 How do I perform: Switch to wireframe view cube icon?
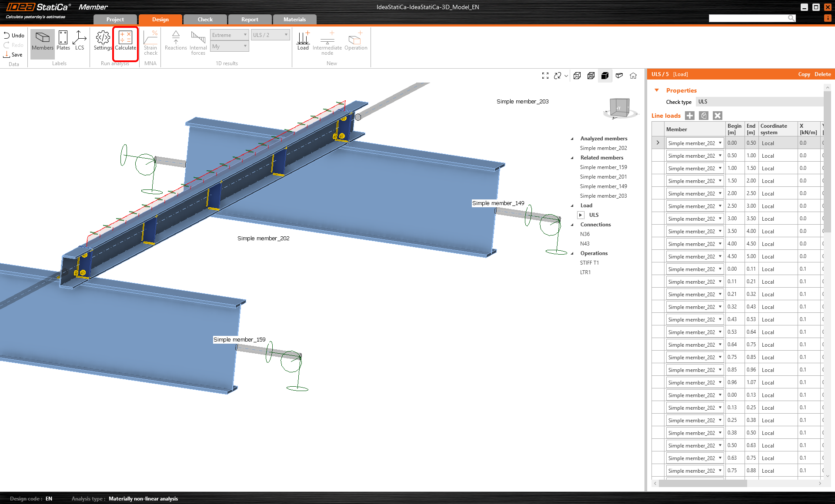pos(577,76)
